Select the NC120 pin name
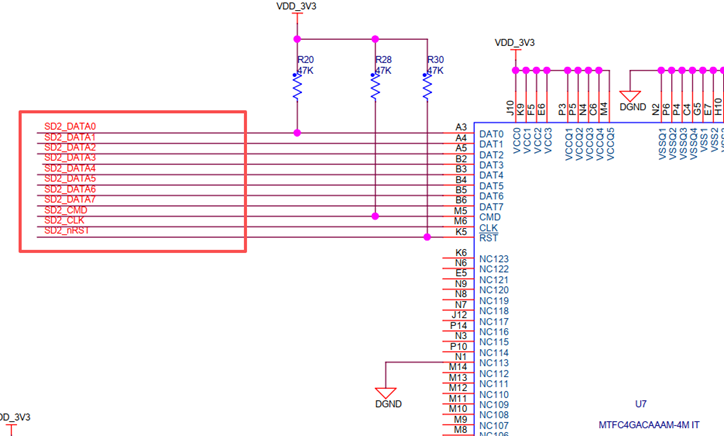The width and height of the screenshot is (724, 436). 494,290
